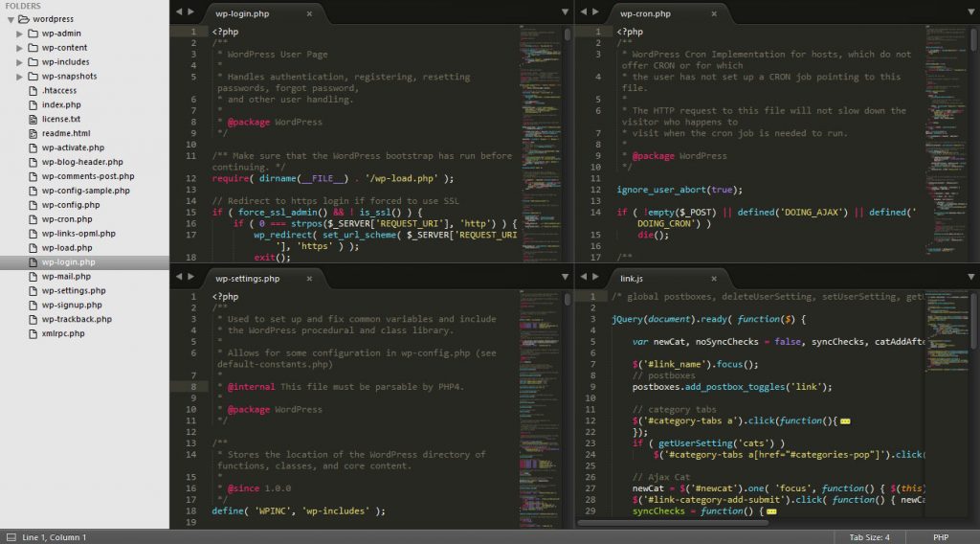Unfold the syncChecks function fold marker
This screenshot has width=980, height=544.
(771, 511)
